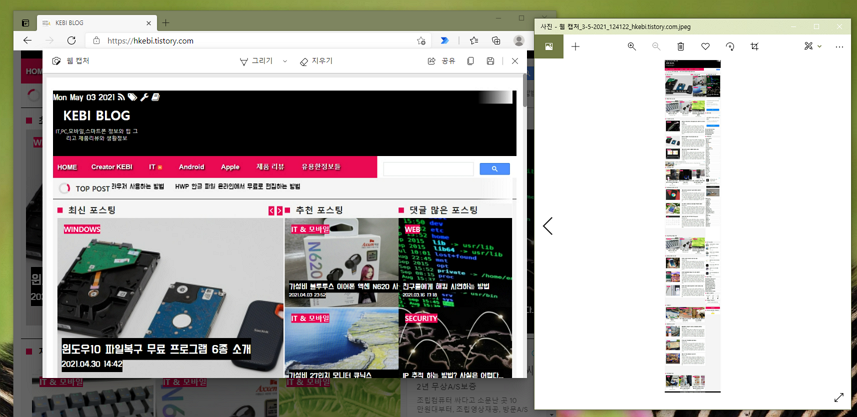Click the wrench admin icon in blog header

pyautogui.click(x=144, y=97)
